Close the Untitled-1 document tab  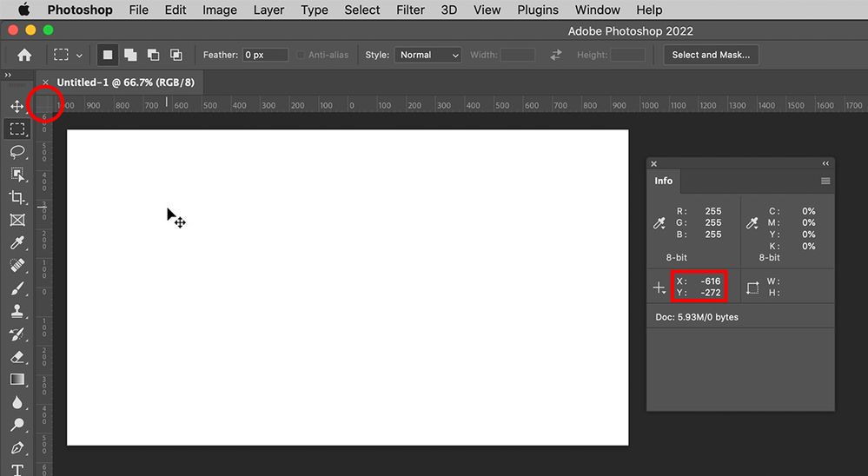pyautogui.click(x=45, y=83)
